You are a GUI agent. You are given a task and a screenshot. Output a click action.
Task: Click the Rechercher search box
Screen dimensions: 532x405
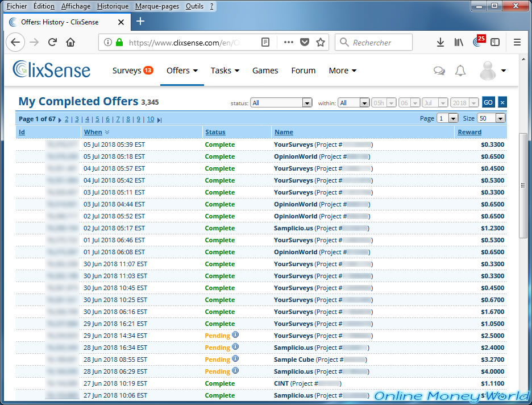click(373, 42)
